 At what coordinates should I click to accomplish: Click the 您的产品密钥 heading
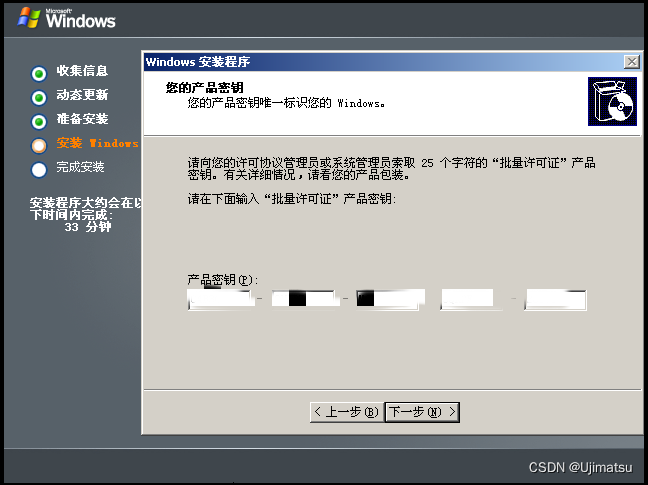point(205,88)
